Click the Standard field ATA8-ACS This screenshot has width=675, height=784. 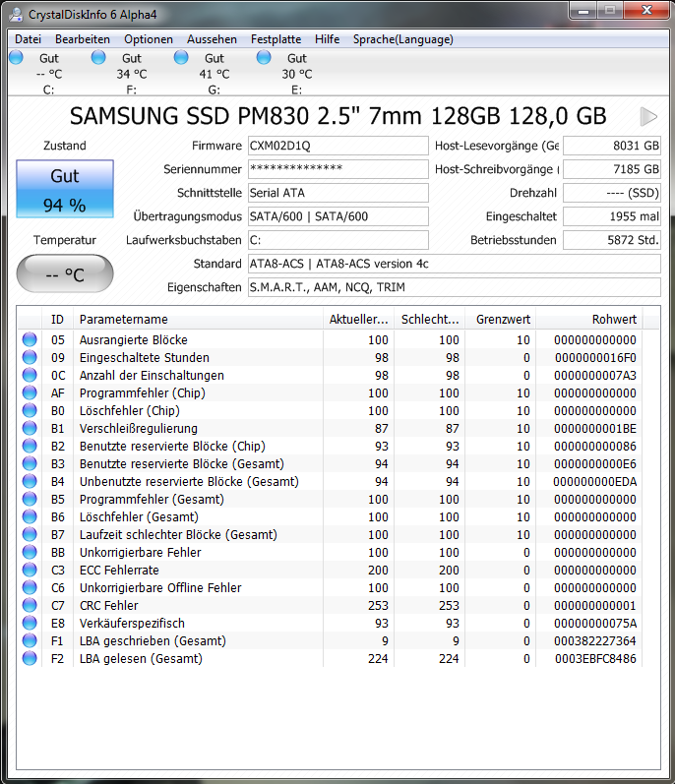454,264
